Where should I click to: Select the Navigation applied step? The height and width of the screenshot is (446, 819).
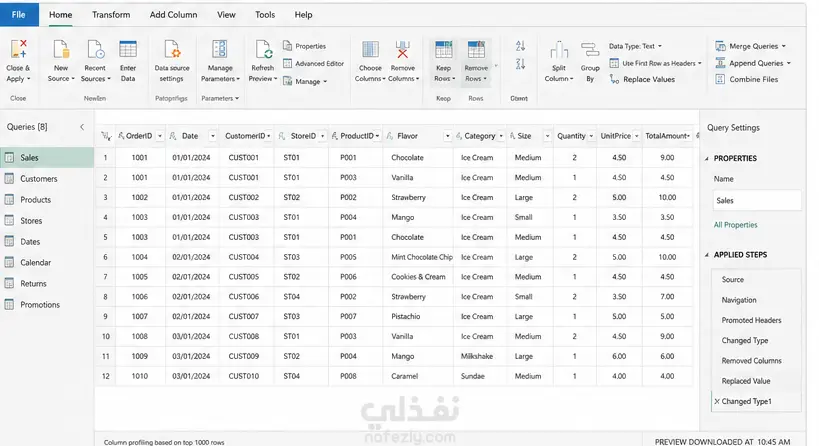pyautogui.click(x=756, y=300)
